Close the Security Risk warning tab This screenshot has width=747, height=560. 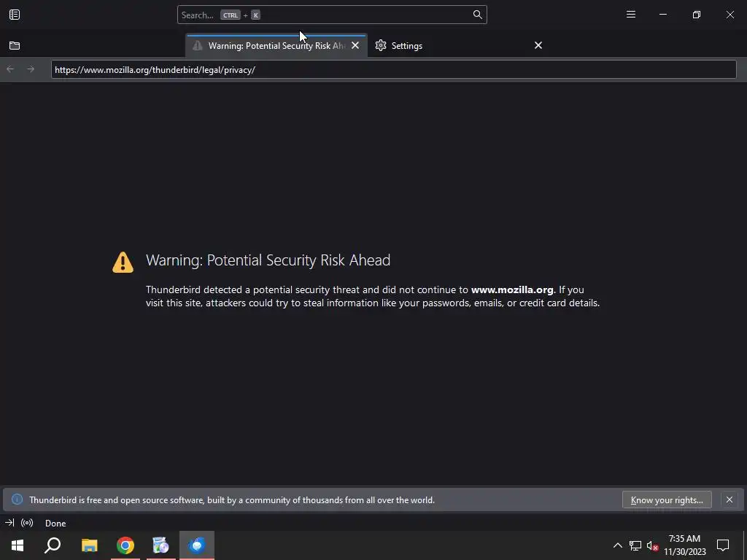[x=355, y=46]
